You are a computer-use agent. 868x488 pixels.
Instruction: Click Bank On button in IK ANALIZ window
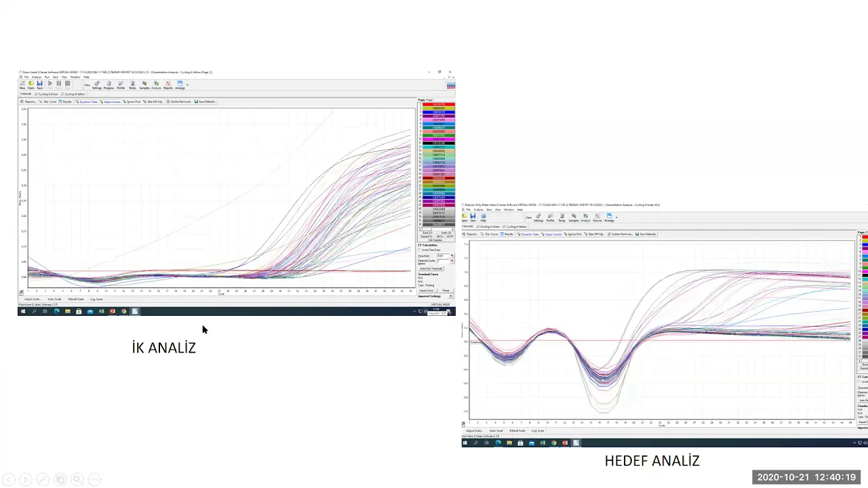click(x=427, y=232)
